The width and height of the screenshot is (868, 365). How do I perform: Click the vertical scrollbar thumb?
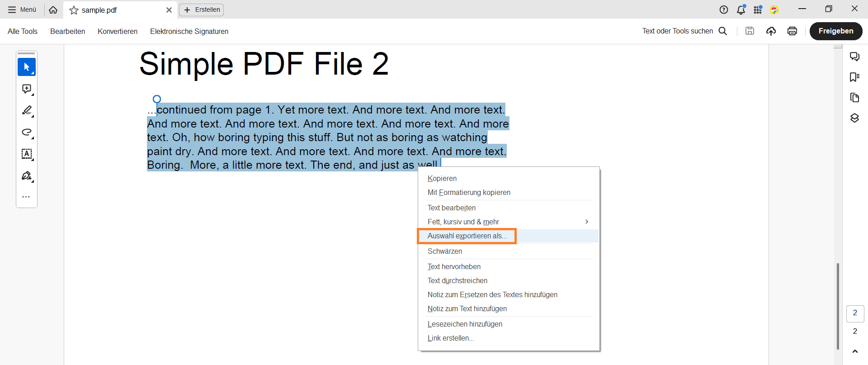pyautogui.click(x=838, y=305)
